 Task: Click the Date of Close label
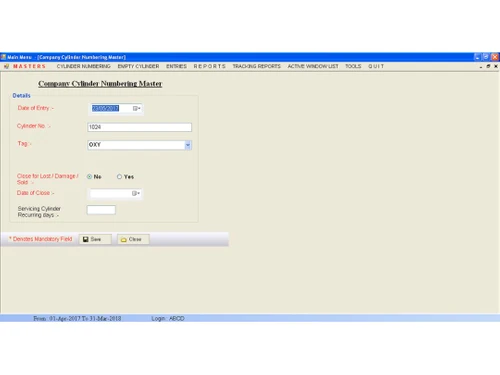click(35, 193)
